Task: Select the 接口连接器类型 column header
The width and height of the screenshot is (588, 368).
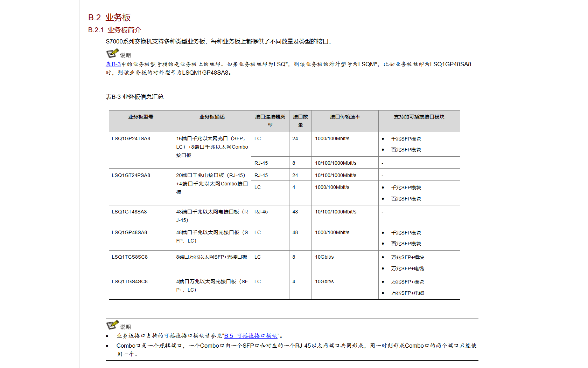Action: point(270,121)
